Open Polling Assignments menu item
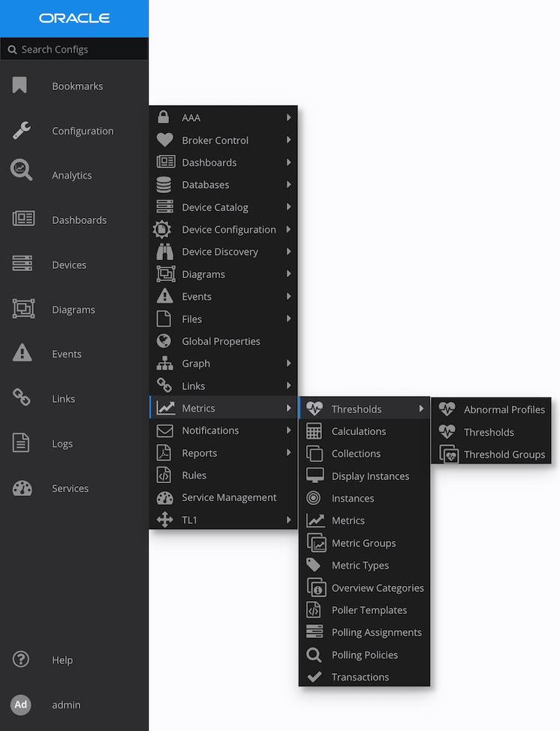560x731 pixels. [364, 632]
